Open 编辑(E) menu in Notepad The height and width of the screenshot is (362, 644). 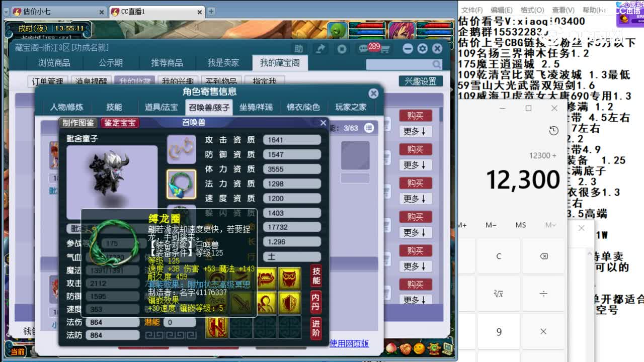click(501, 10)
